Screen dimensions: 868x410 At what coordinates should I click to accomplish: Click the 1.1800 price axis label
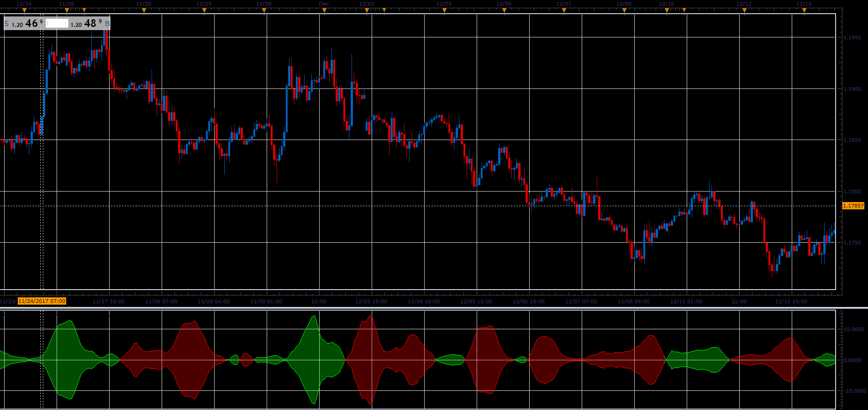852,192
